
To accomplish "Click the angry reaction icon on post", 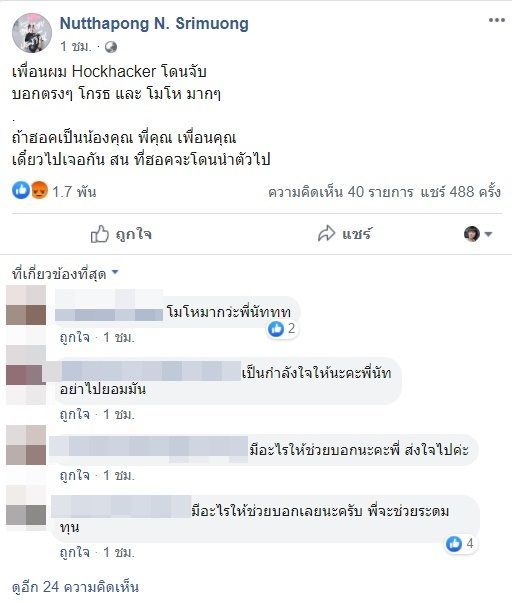I will pyautogui.click(x=39, y=190).
